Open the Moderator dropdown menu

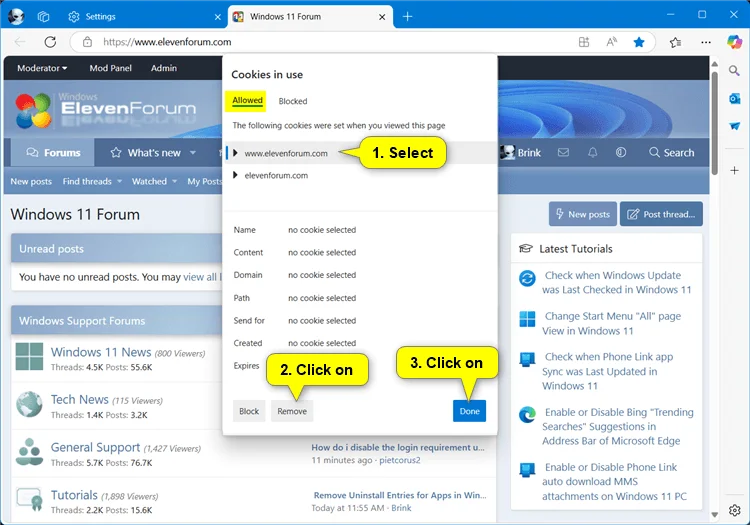pyautogui.click(x=42, y=68)
